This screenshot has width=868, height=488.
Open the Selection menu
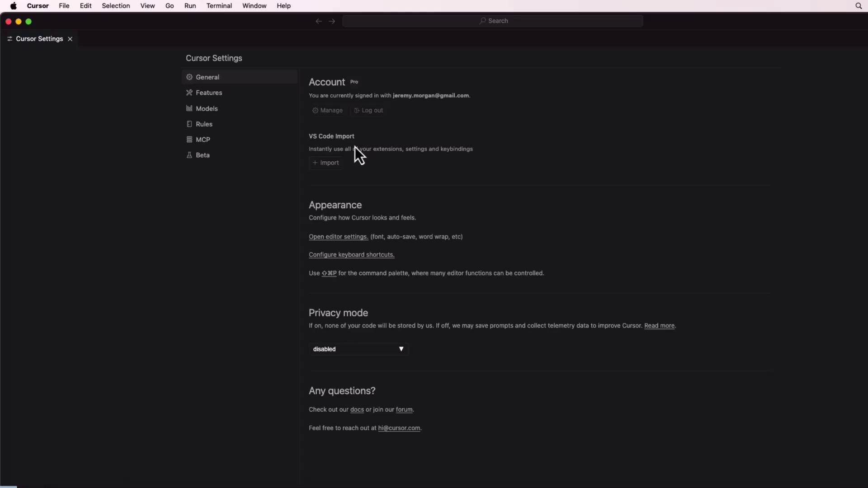pyautogui.click(x=116, y=6)
